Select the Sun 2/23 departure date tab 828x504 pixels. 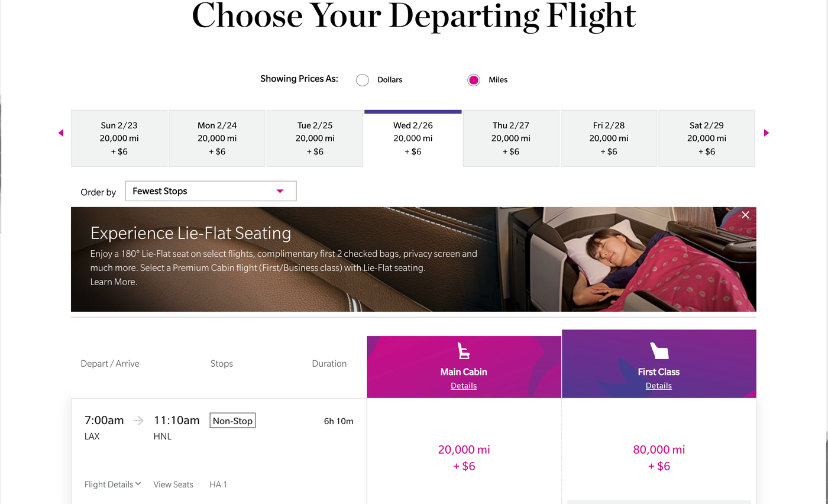(119, 138)
